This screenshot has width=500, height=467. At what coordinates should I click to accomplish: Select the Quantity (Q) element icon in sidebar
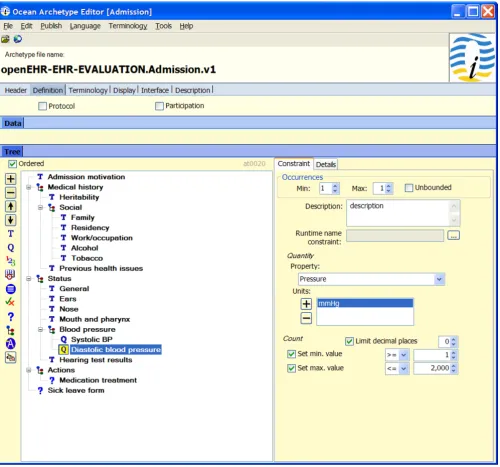[x=11, y=248]
